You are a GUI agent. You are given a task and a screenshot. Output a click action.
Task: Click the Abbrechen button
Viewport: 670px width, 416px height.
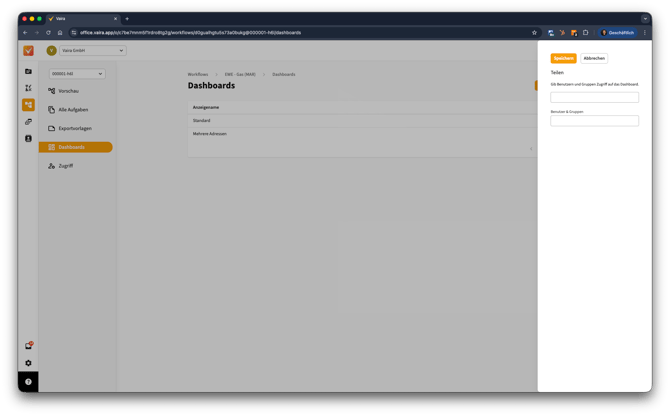click(x=594, y=59)
